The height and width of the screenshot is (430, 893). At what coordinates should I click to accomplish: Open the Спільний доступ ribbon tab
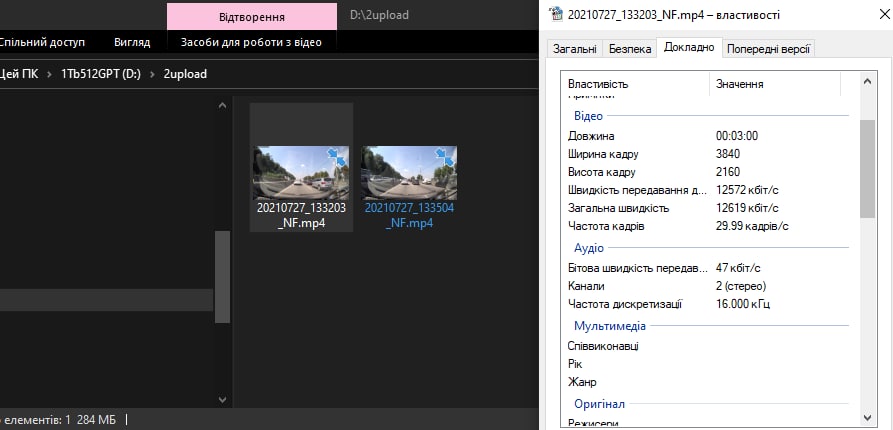coord(42,42)
